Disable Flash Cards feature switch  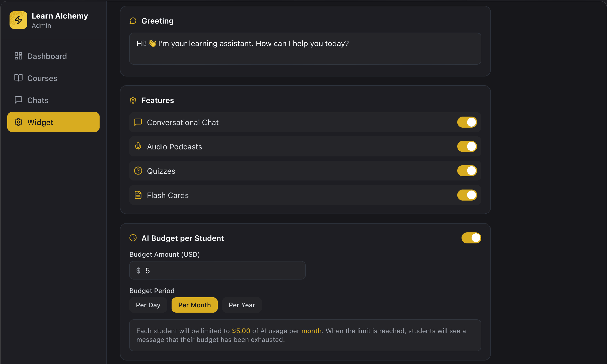click(467, 195)
